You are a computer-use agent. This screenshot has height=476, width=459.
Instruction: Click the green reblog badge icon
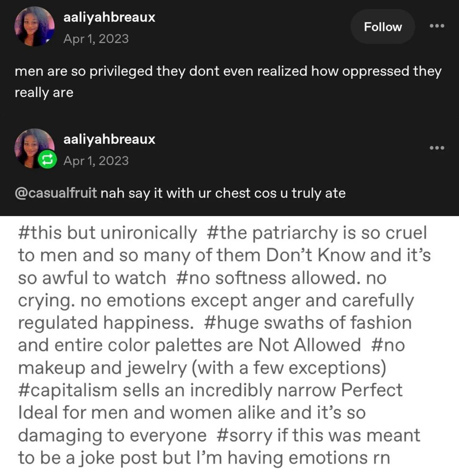[47, 160]
